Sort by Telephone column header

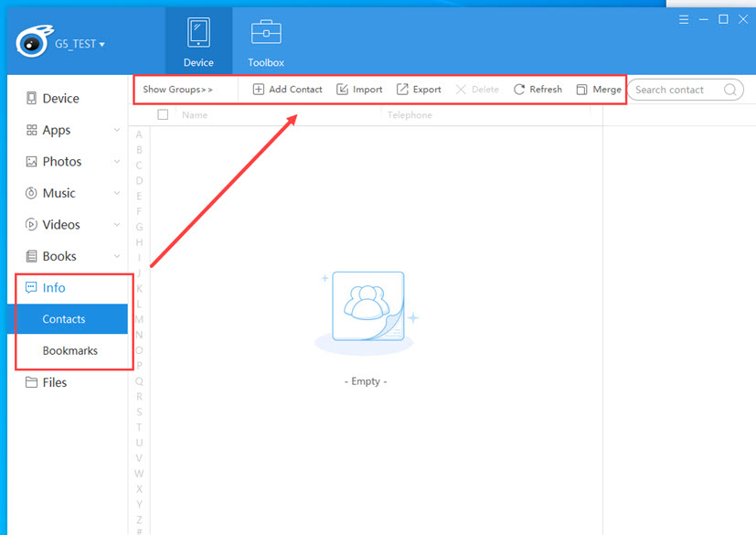410,115
